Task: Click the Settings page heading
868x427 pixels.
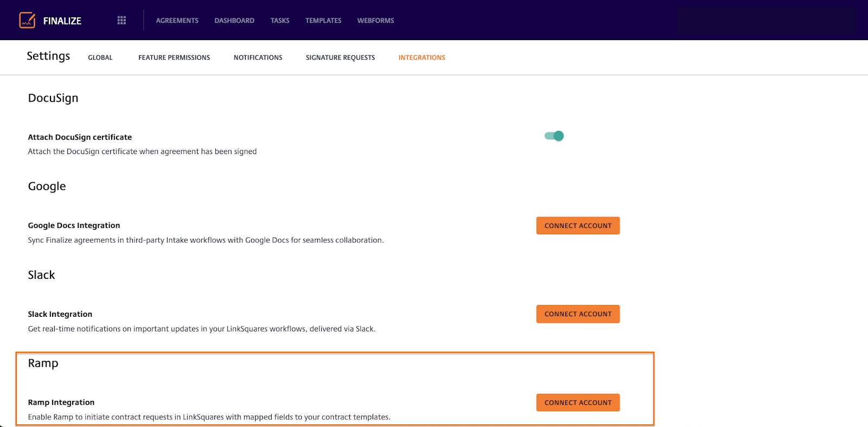Action: point(48,56)
